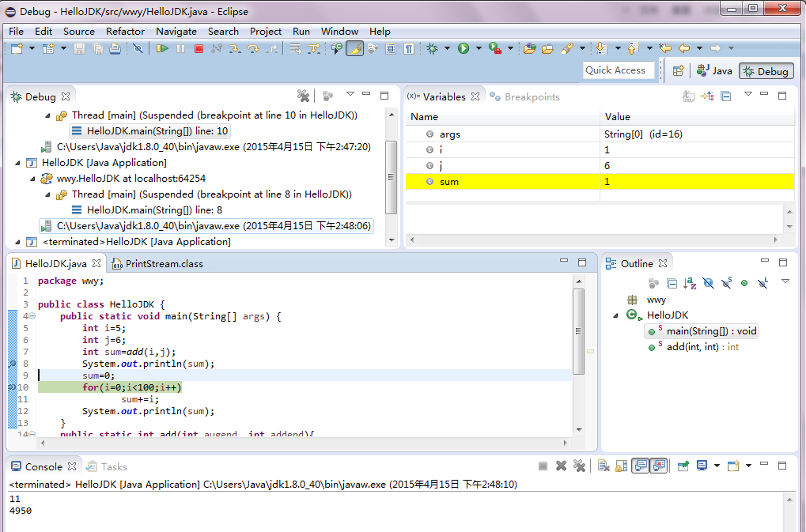Switch to PrintStream.class editor tab
The width and height of the screenshot is (806, 532).
tap(158, 264)
